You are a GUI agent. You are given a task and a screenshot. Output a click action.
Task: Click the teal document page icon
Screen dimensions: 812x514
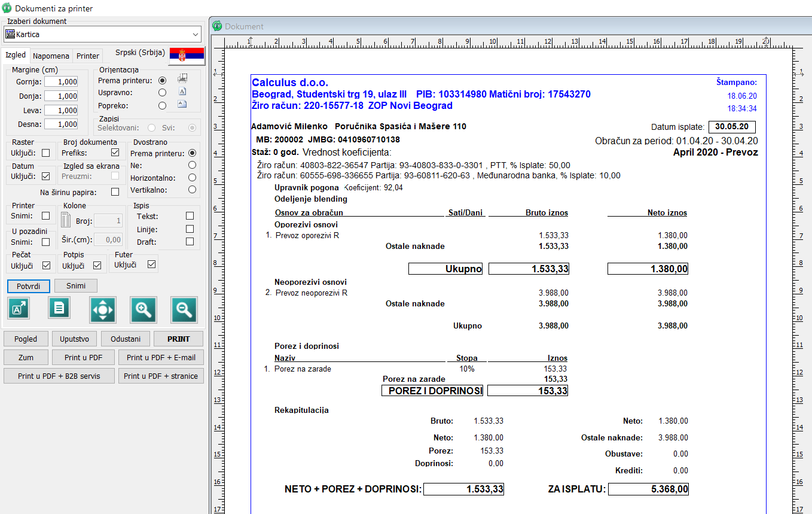tap(59, 309)
